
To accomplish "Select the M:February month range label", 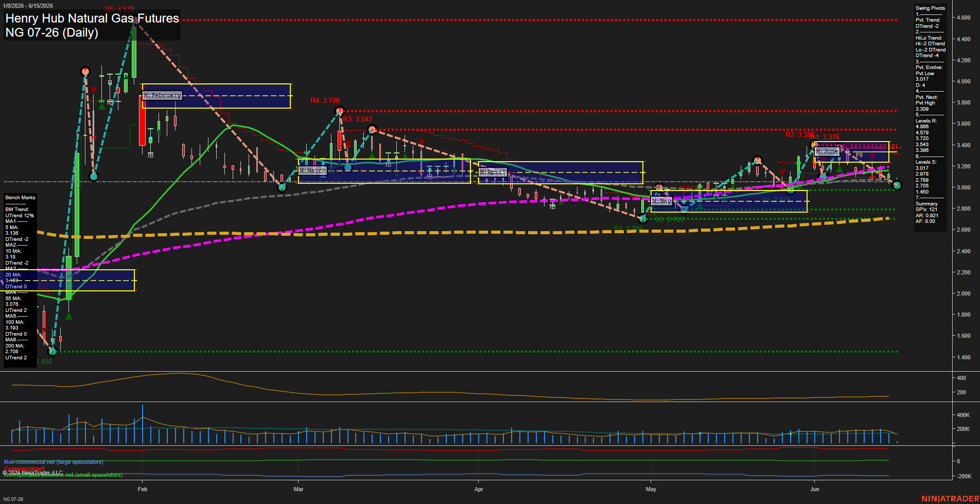I will [x=162, y=95].
